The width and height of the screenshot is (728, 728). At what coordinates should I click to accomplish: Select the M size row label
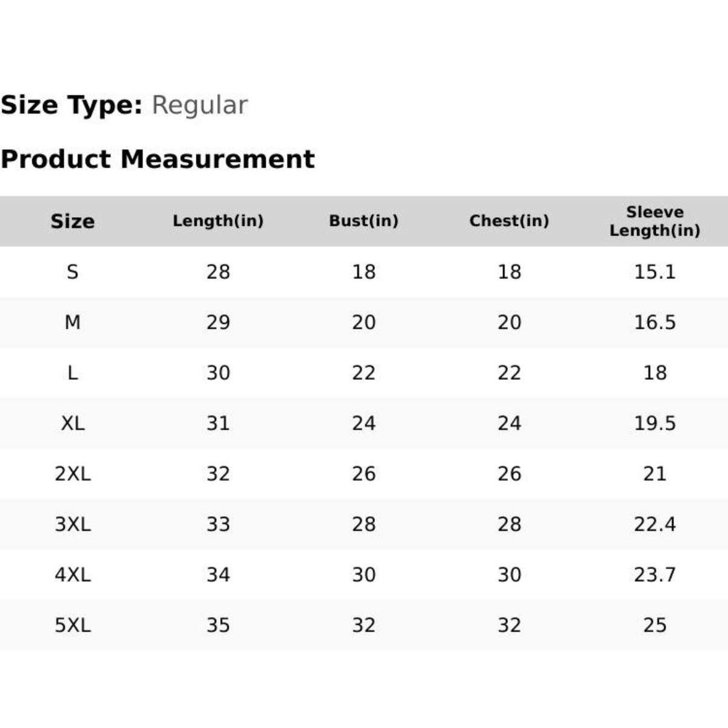point(72,322)
